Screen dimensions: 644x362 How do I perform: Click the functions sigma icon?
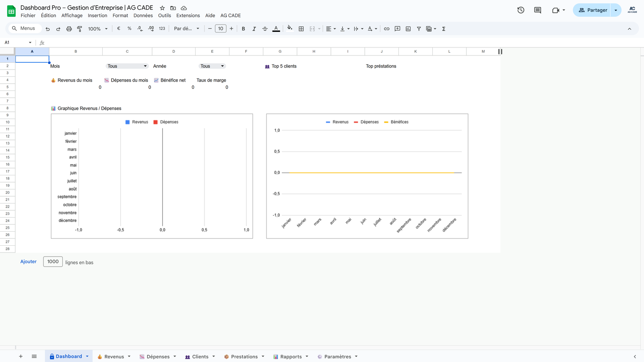[444, 29]
